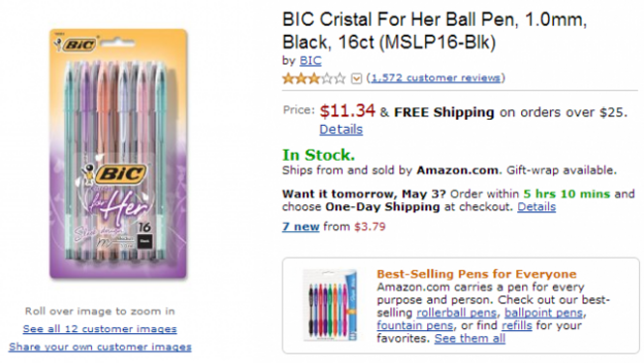Click the colorful pens pack thumbnail
Viewport: 644px width, 363px height.
(330, 305)
